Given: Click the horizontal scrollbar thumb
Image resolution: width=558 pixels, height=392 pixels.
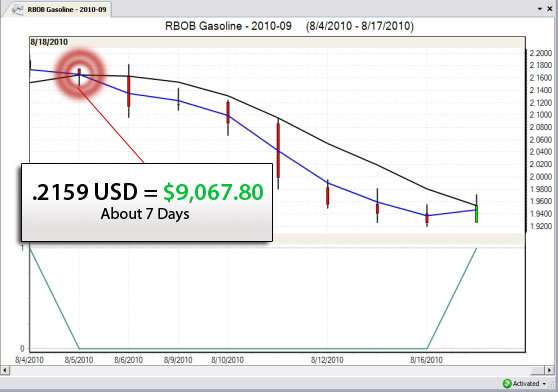Looking at the screenshot, I should 538,370.
